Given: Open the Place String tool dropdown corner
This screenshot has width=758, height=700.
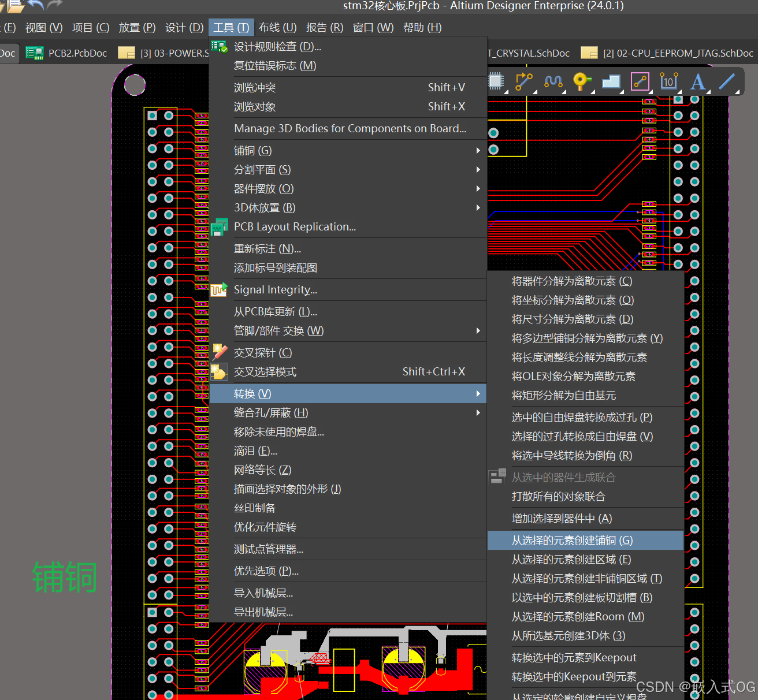Looking at the screenshot, I should point(708,91).
